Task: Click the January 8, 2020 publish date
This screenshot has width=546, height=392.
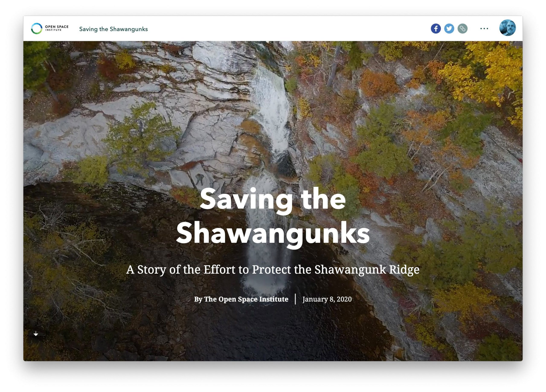Action: tap(327, 299)
